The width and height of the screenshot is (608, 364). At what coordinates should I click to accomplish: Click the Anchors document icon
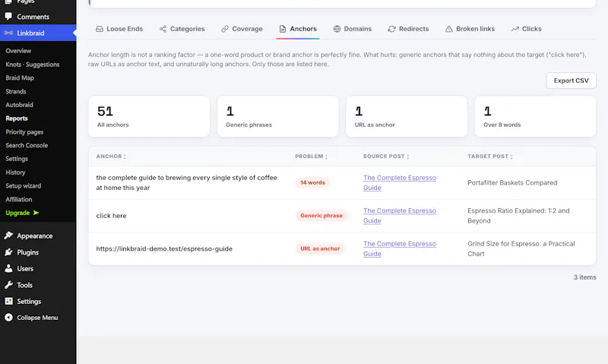pos(283,29)
